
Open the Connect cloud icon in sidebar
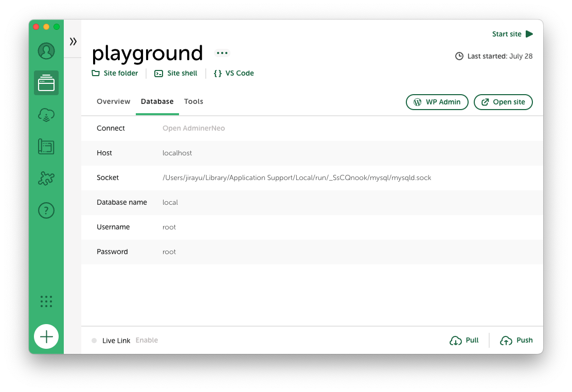coord(46,115)
